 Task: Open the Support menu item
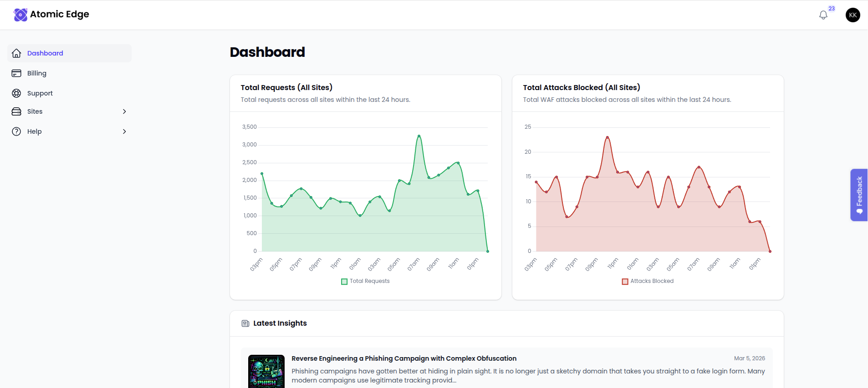(70, 93)
